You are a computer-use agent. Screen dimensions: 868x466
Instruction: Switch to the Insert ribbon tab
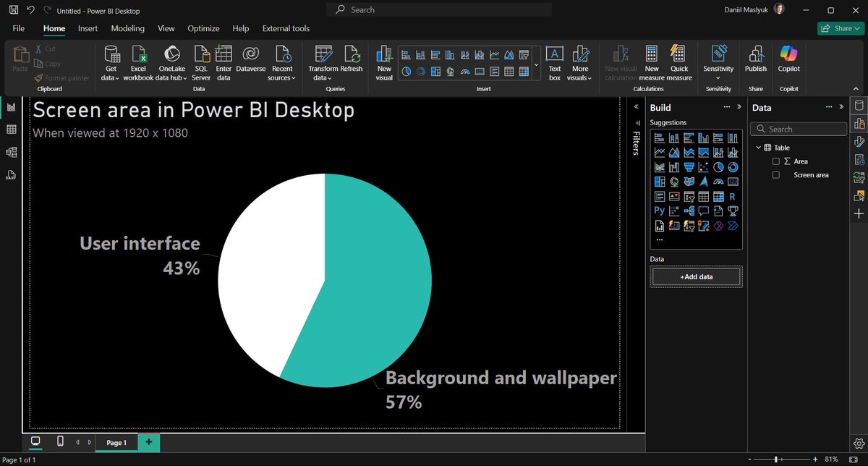click(88, 28)
